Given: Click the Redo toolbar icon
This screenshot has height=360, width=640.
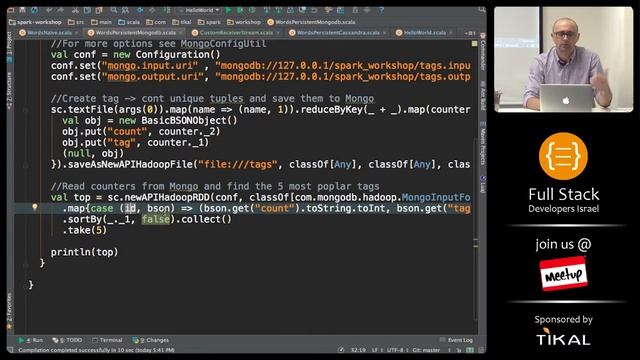Looking at the screenshot, I should coord(61,9).
